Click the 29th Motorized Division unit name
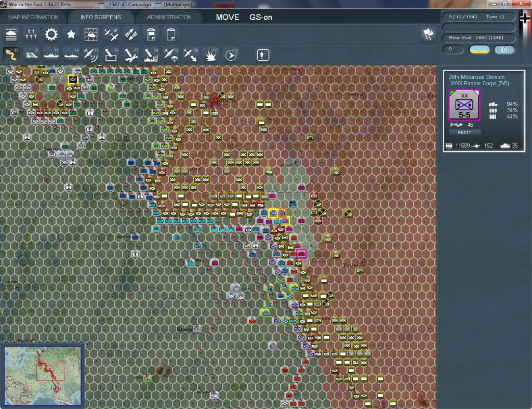The width and height of the screenshot is (532, 409). coord(476,77)
